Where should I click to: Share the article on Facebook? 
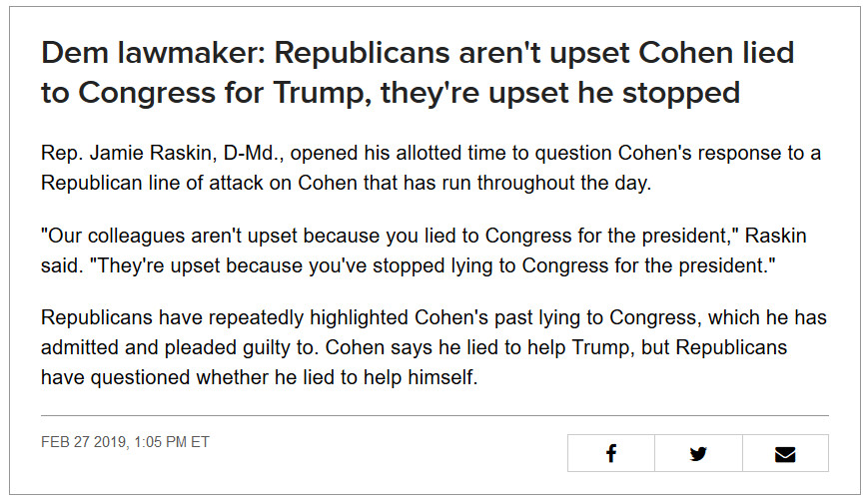611,453
